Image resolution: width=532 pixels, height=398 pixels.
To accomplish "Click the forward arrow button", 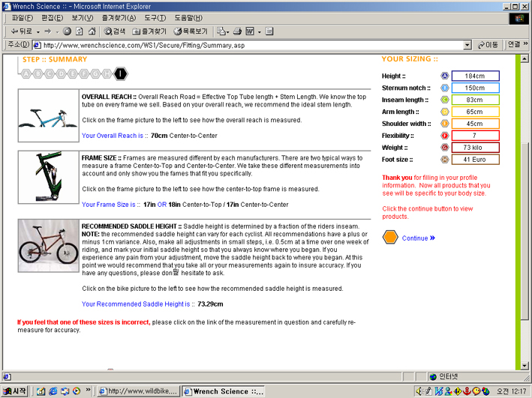I will (x=47, y=31).
